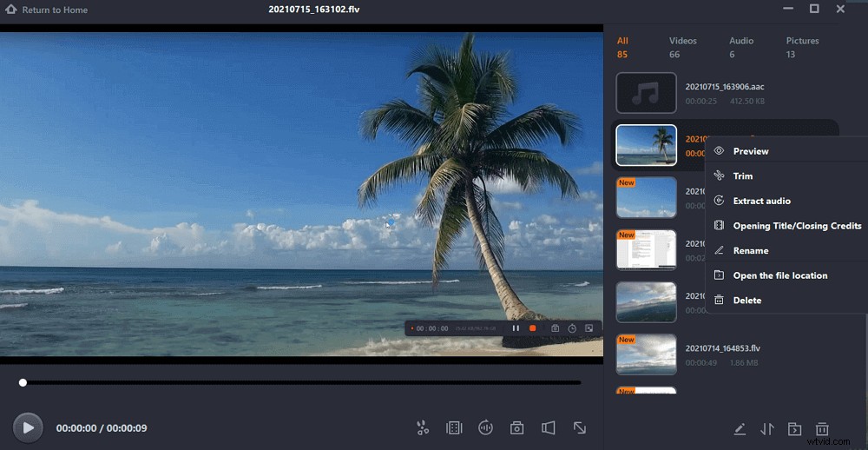Click the trash delete icon below file list
Screen dimensions: 868x450
(821, 428)
